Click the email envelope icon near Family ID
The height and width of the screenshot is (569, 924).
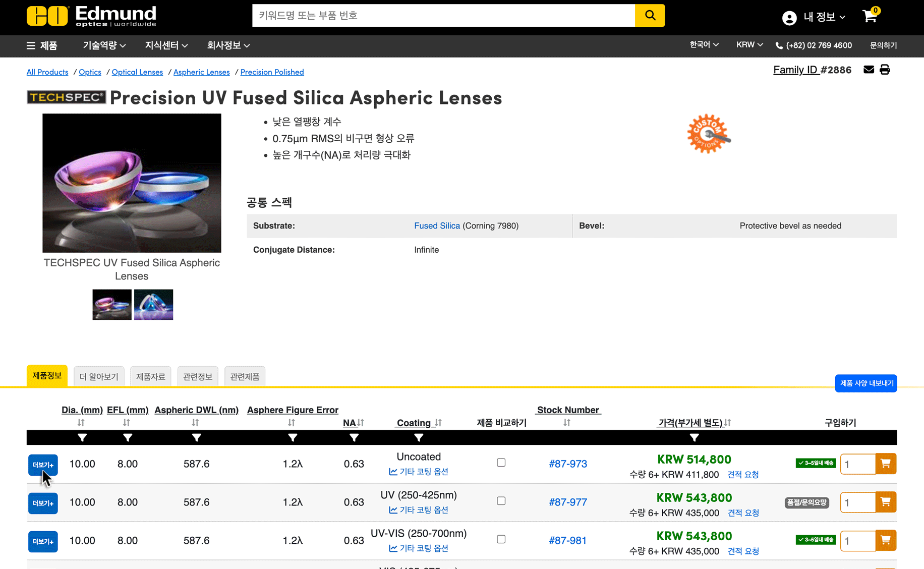click(869, 70)
